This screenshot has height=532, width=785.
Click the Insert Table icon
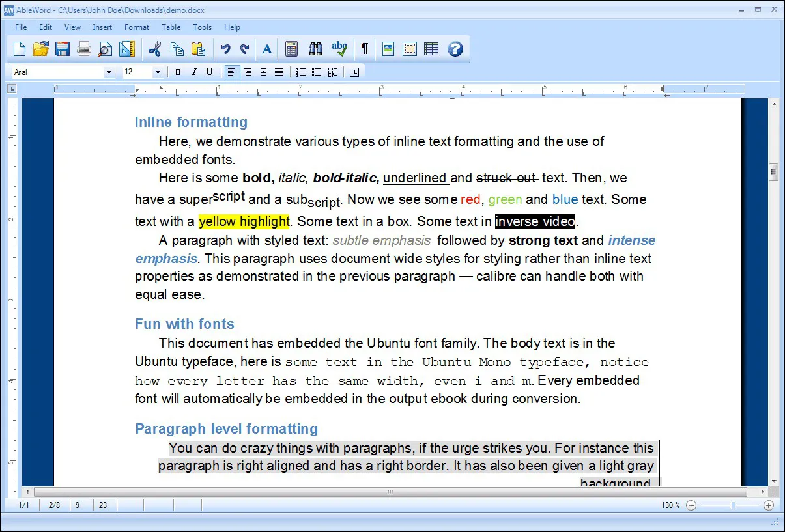[431, 49]
